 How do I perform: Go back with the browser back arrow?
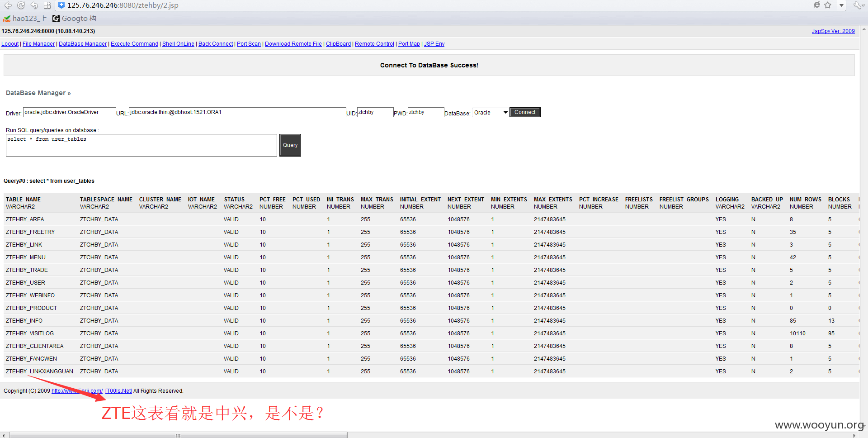click(x=8, y=5)
